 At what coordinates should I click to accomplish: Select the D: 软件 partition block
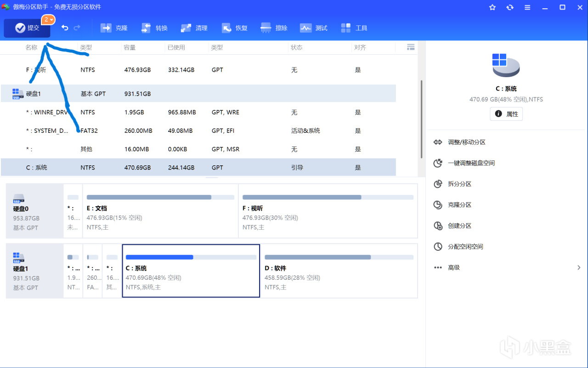point(339,271)
